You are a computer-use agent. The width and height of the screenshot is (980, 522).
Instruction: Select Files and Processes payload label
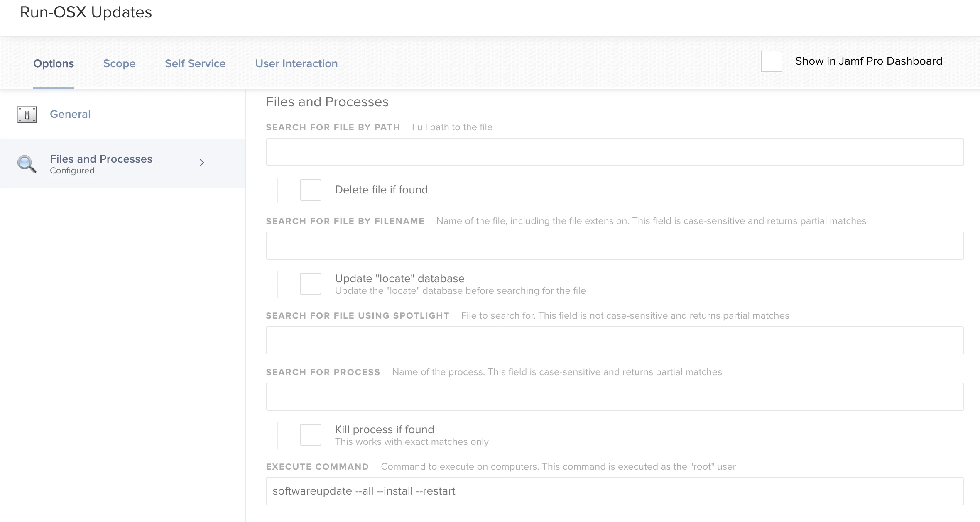pos(101,159)
